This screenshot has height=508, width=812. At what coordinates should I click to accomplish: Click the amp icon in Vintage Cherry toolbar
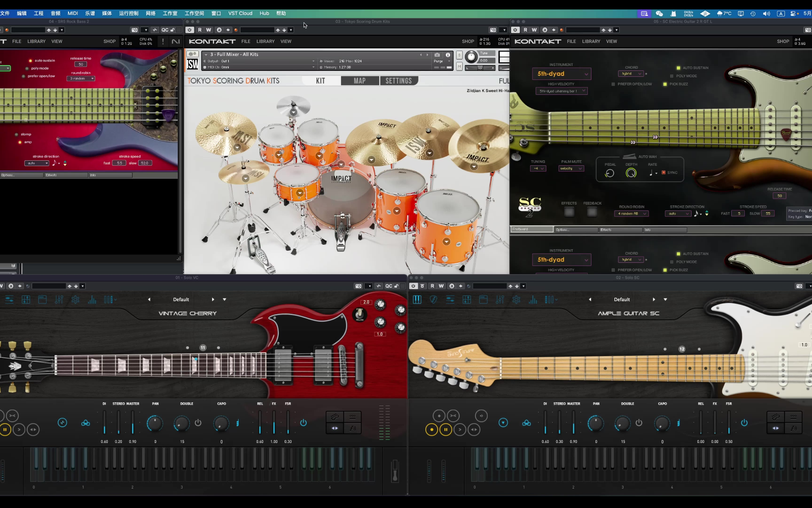(x=42, y=299)
